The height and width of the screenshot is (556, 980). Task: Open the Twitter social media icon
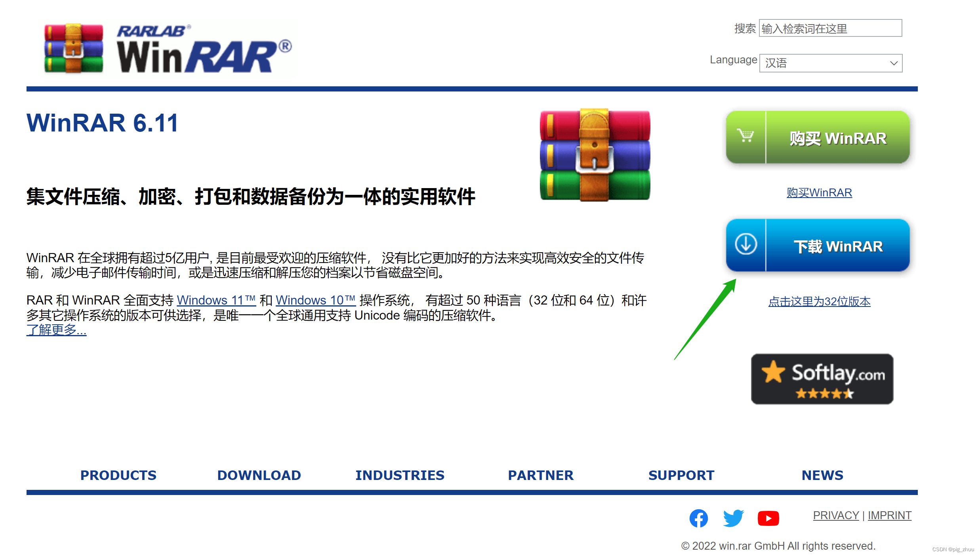click(734, 518)
